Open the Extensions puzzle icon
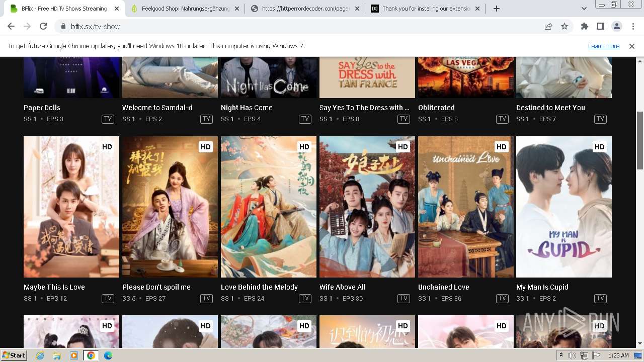The image size is (644, 362). (x=584, y=27)
